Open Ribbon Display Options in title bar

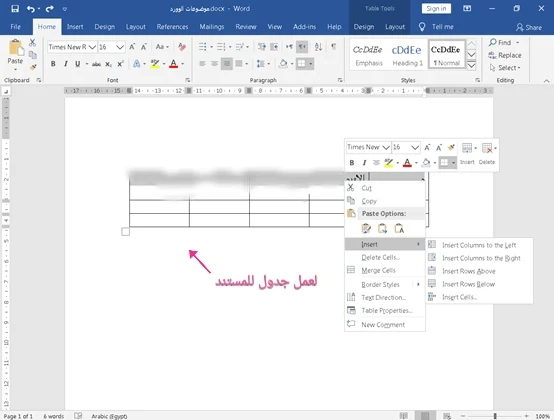467,8
